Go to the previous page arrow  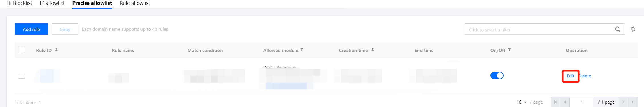pos(564,102)
